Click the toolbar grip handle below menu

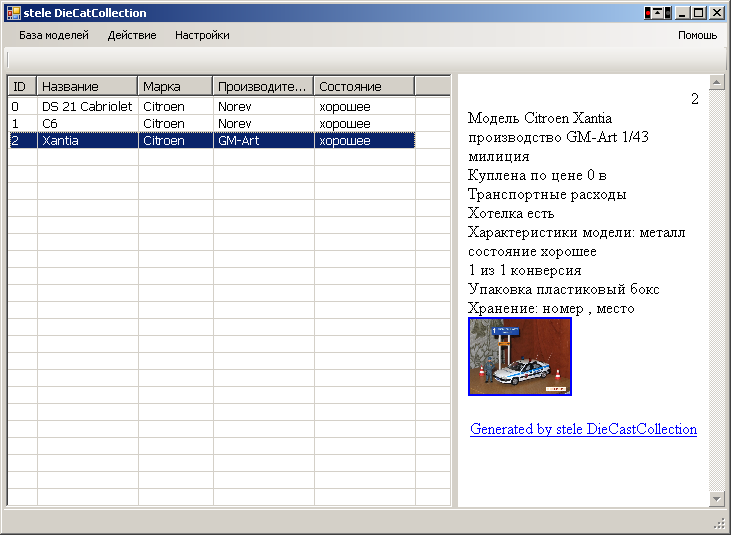tap(8, 59)
